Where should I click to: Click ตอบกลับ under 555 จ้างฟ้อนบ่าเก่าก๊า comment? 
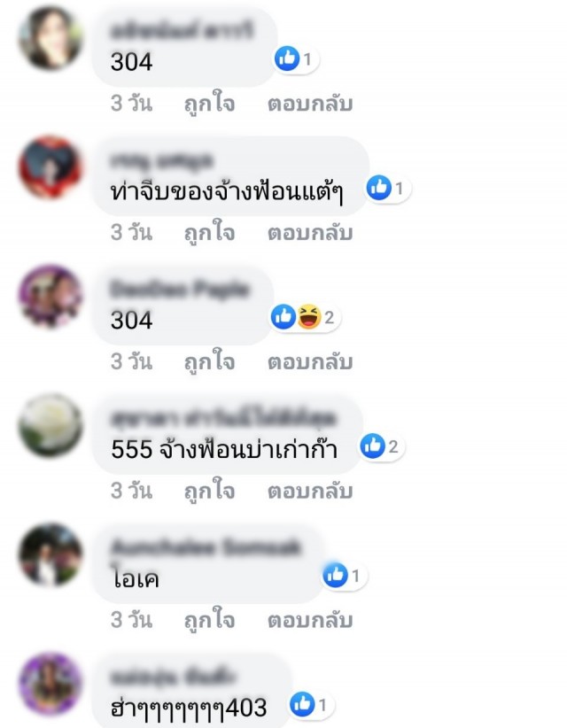pos(310,491)
